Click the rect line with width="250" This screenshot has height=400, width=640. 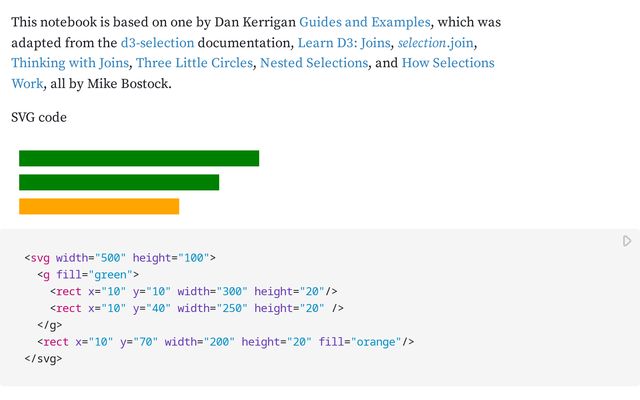196,309
